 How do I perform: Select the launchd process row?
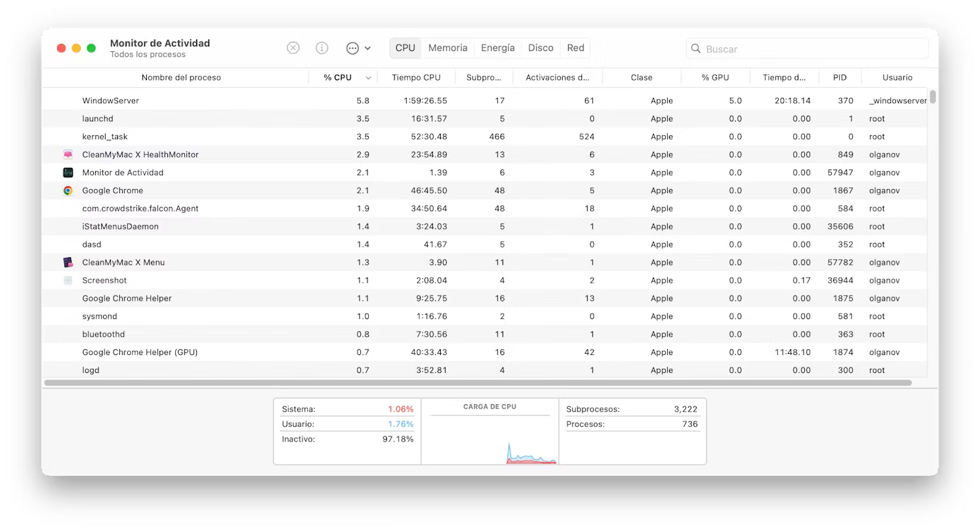[485, 119]
